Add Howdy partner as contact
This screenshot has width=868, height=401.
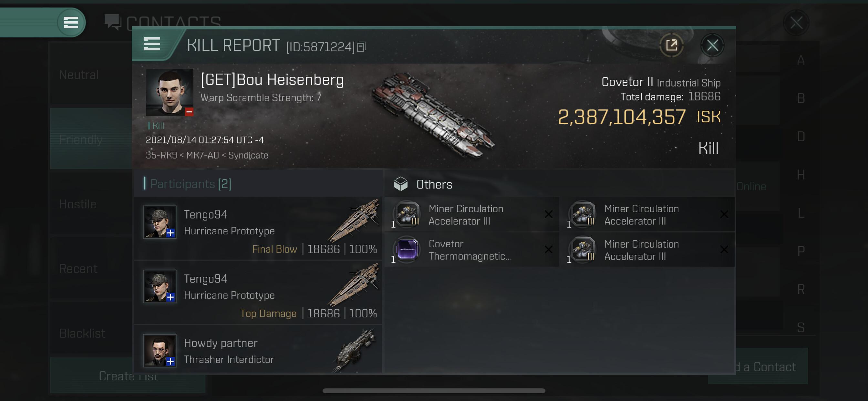click(170, 361)
